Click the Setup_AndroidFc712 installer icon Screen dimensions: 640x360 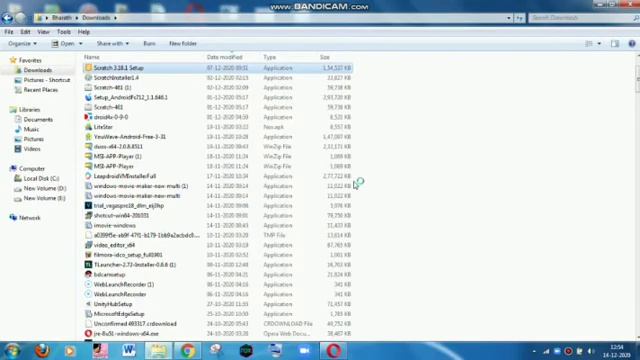(x=88, y=97)
